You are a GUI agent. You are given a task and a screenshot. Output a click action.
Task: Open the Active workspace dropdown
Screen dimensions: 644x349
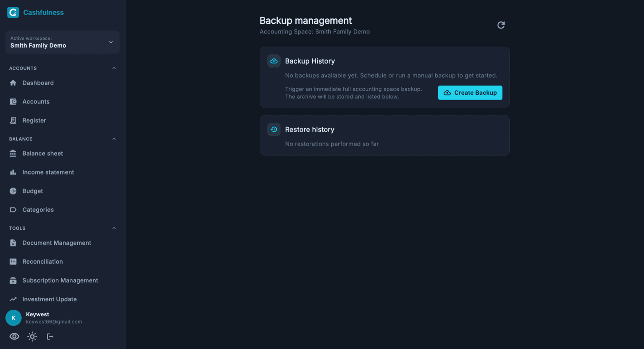[x=62, y=42]
